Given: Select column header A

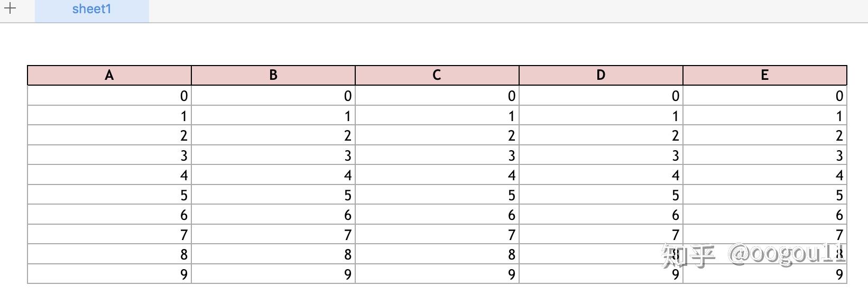Looking at the screenshot, I should (x=109, y=75).
